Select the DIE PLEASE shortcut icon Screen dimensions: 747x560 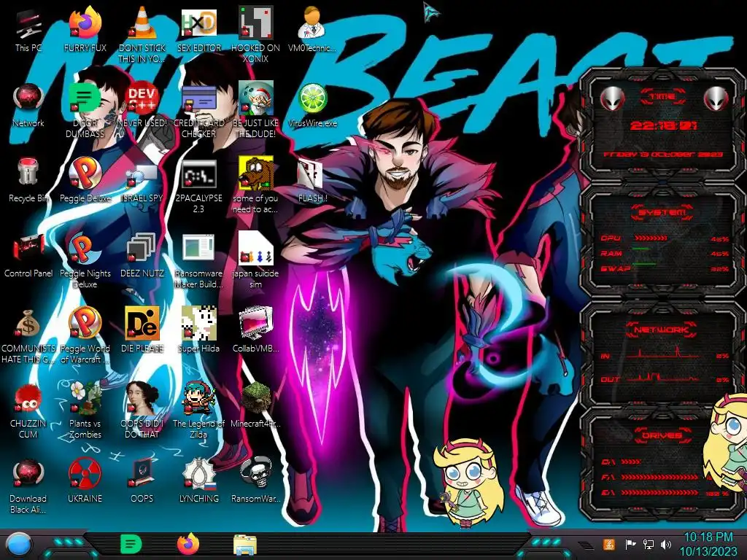coord(142,323)
